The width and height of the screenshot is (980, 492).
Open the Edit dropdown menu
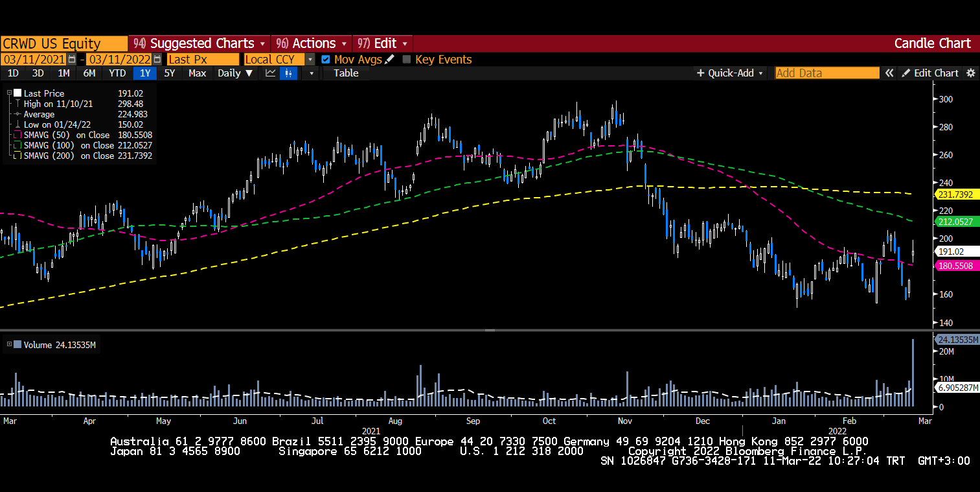tap(383, 43)
